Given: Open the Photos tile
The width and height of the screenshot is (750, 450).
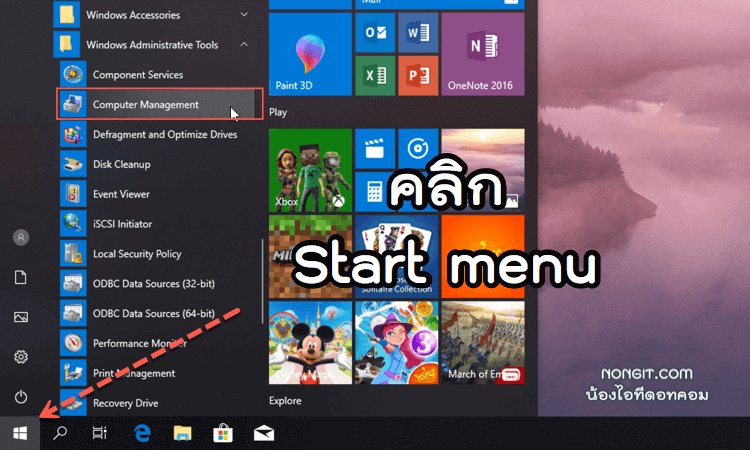Looking at the screenshot, I should tap(483, 170).
